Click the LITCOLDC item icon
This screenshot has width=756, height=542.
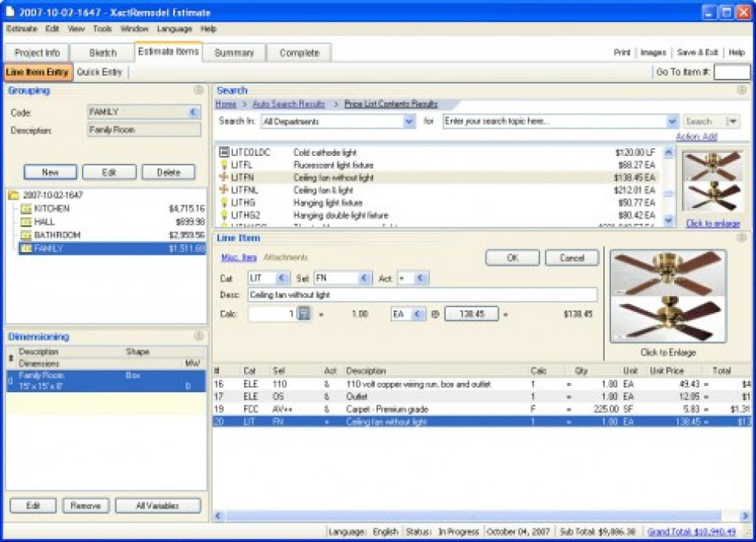[x=224, y=153]
